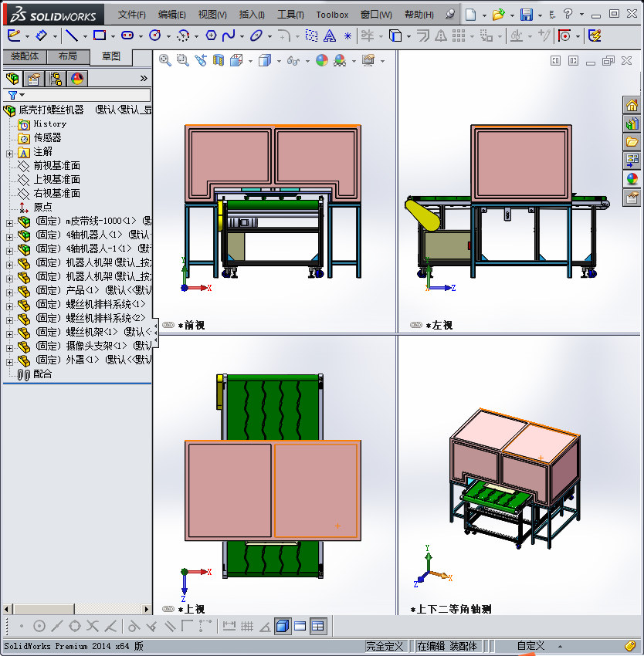
Task: Open the Rapid Sketch lightning icon
Action: pos(595,36)
